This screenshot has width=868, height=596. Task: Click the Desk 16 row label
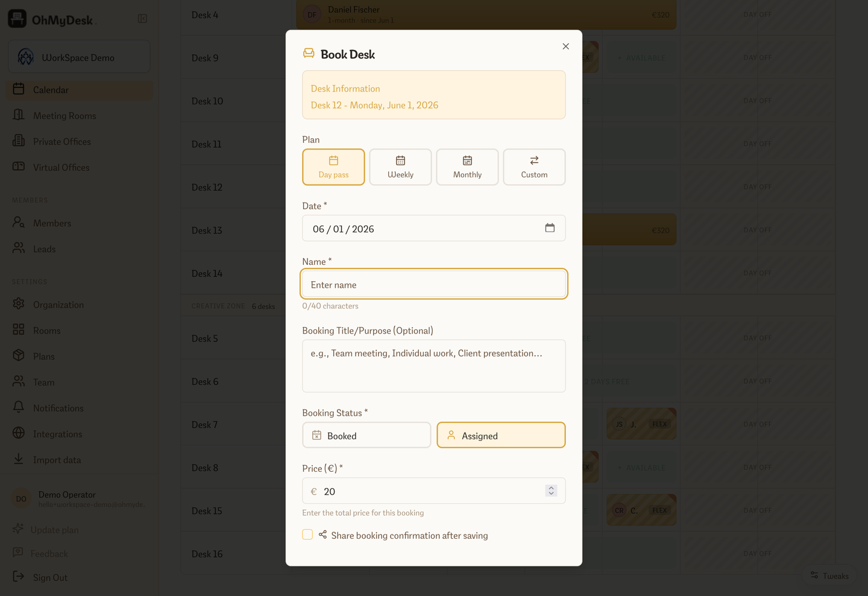(207, 554)
